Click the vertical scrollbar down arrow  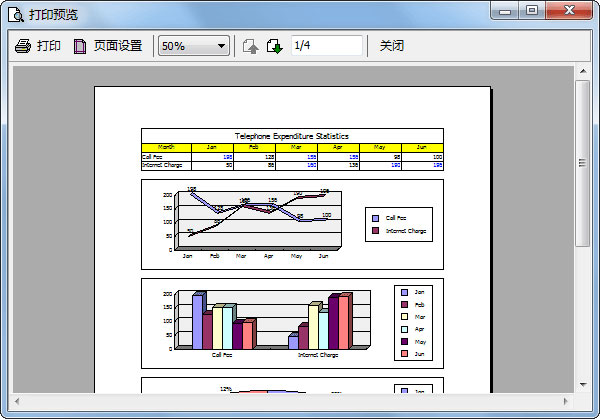coord(583,384)
